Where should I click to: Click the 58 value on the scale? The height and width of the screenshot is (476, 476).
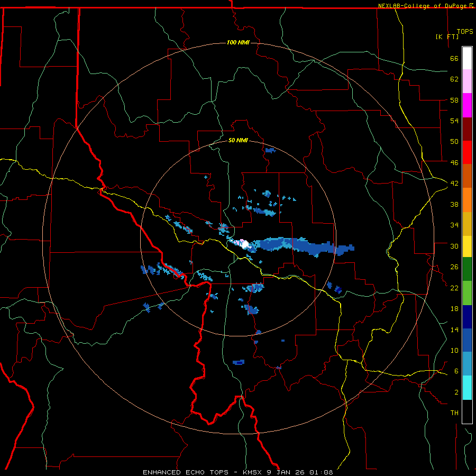coord(454,100)
